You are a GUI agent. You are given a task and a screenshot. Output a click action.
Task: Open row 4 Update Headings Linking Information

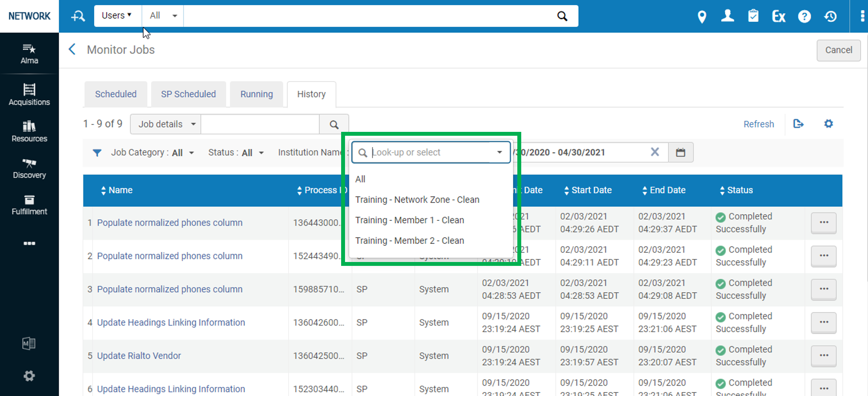[x=171, y=322]
